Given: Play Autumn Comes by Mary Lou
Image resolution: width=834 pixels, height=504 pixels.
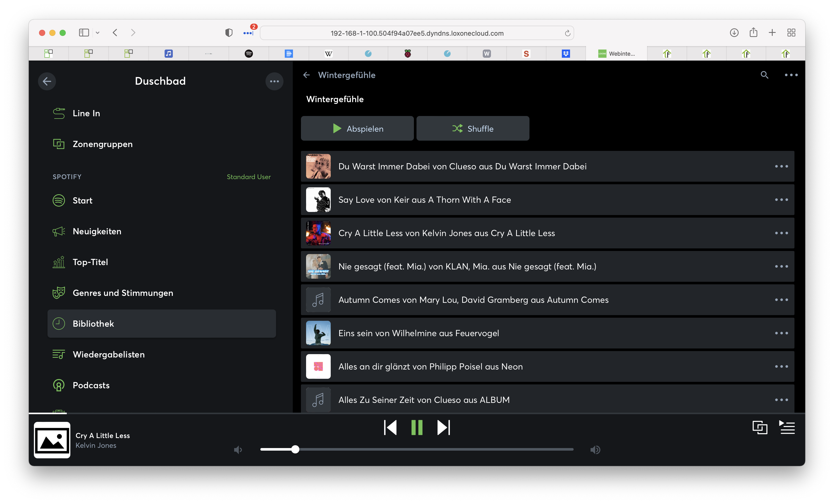Looking at the screenshot, I should [x=547, y=300].
